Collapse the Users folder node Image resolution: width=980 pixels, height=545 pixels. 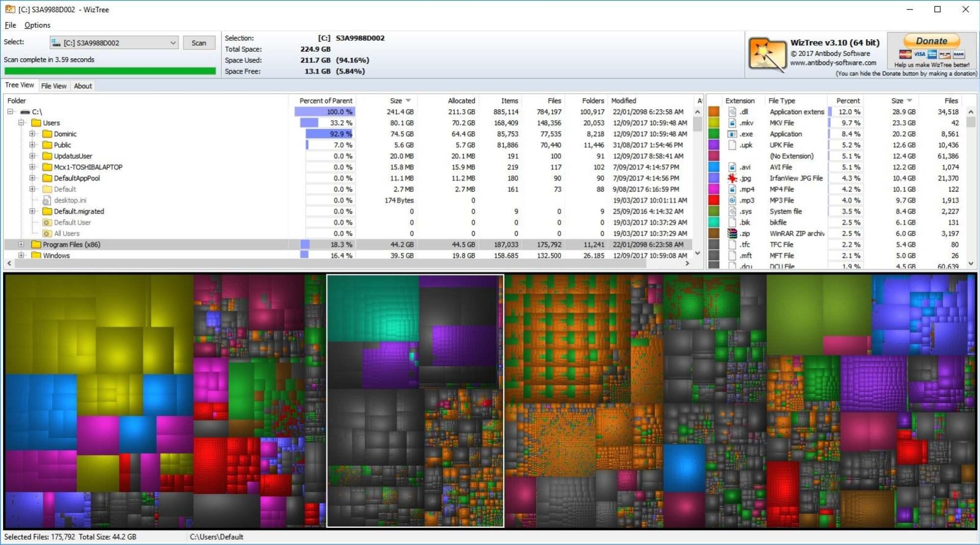click(x=21, y=123)
